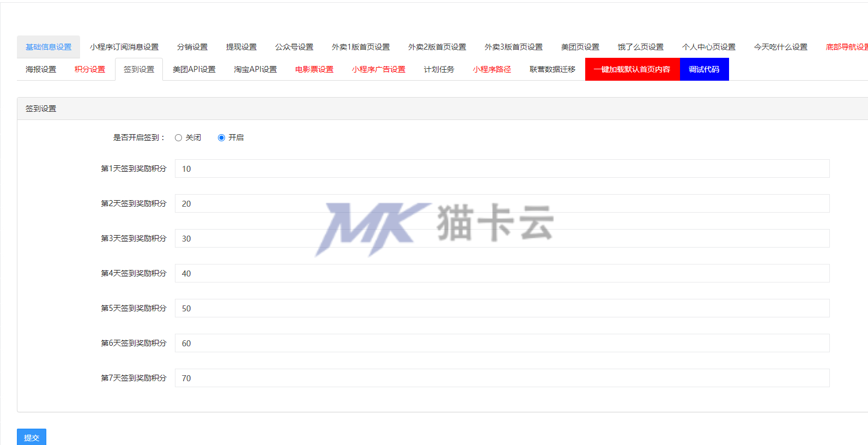Open the 积分设置 tab
This screenshot has width=868, height=445.
tap(90, 69)
